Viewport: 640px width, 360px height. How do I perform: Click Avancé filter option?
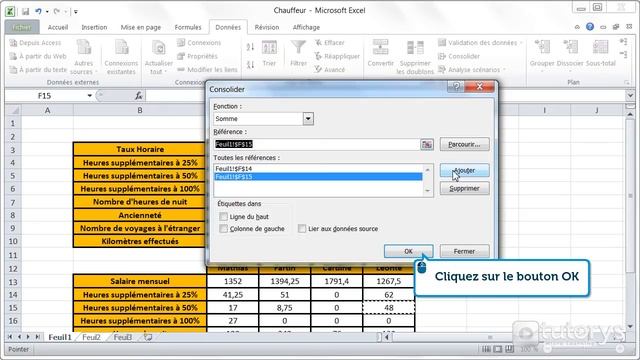330,70
